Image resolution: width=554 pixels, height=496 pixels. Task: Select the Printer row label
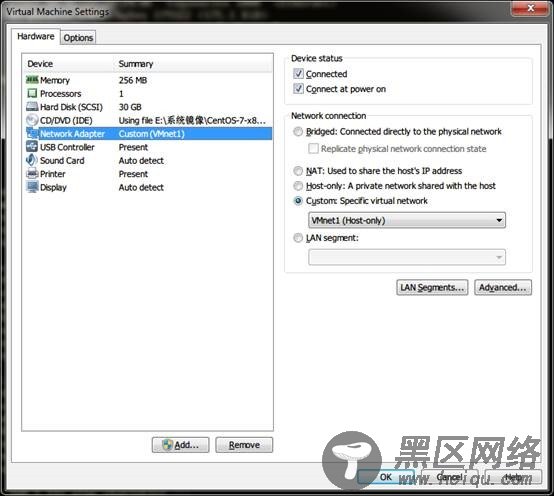pos(53,174)
